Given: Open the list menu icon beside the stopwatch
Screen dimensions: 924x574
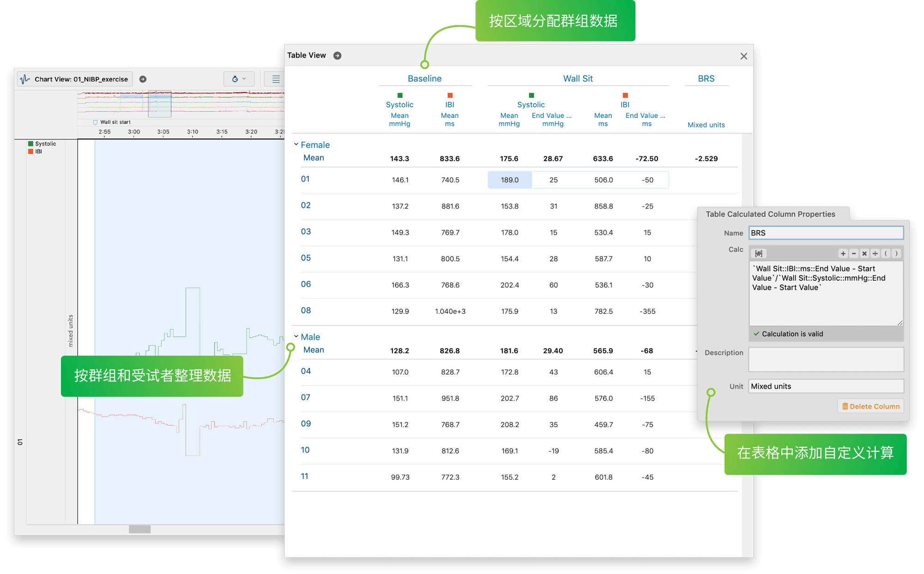Looking at the screenshot, I should click(x=276, y=79).
